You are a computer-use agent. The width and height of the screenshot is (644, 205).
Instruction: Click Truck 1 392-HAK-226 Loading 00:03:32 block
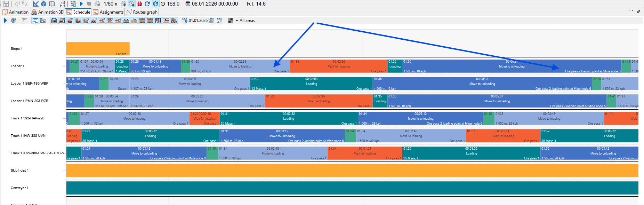click(x=289, y=118)
